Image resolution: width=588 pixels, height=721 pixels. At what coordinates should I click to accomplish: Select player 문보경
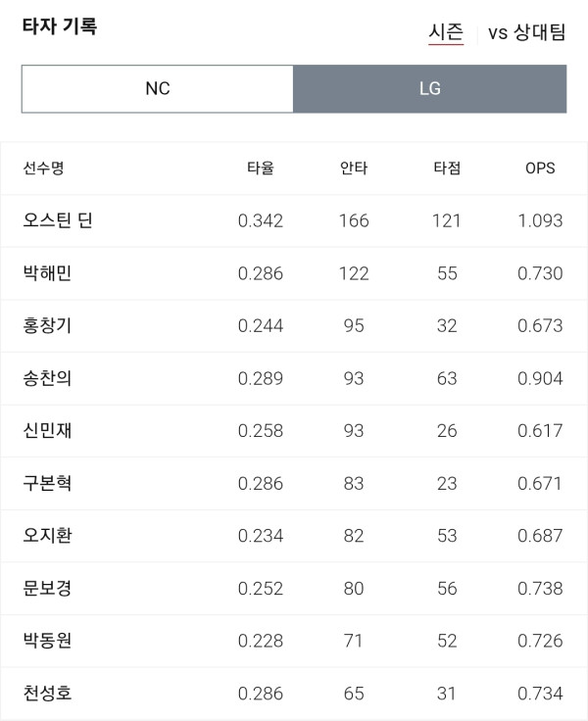47,588
